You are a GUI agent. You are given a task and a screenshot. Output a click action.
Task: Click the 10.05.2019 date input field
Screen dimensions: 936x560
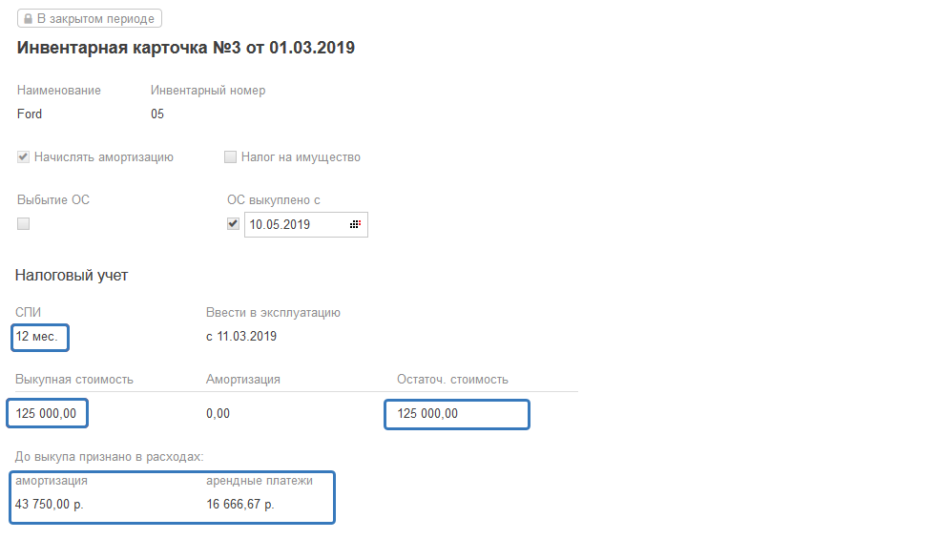pyautogui.click(x=296, y=224)
